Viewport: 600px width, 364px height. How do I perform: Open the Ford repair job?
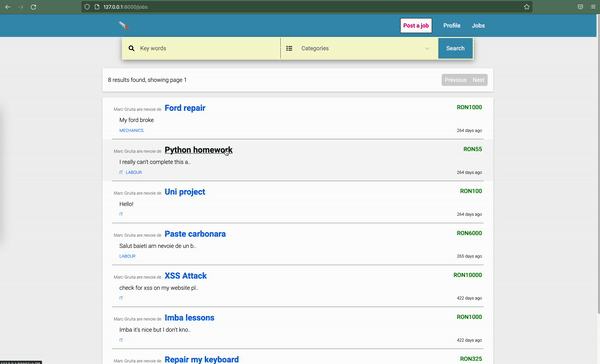(x=185, y=108)
